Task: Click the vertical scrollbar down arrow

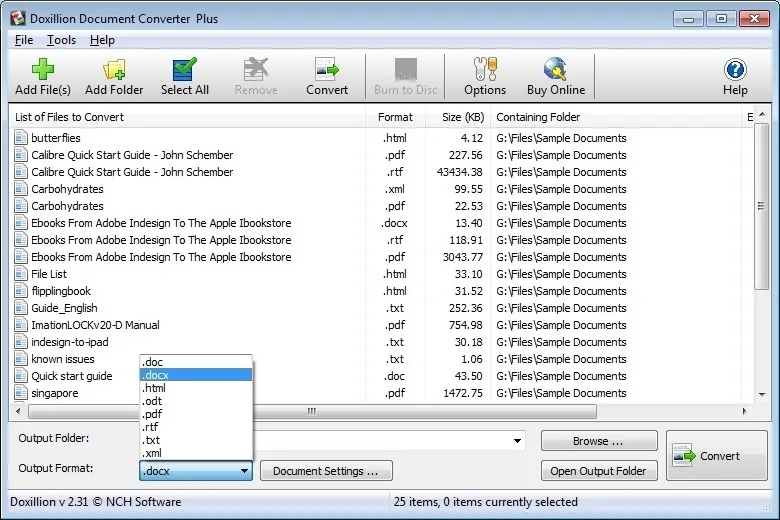Action: click(762, 394)
